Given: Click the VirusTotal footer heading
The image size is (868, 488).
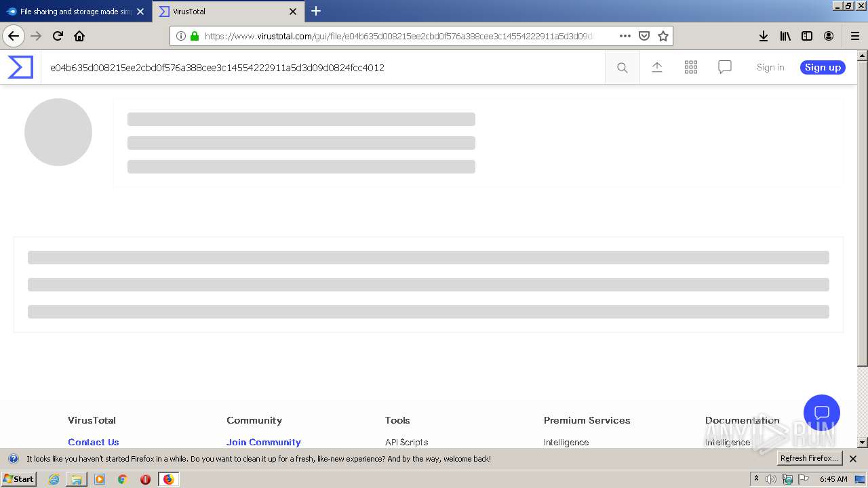Looking at the screenshot, I should coord(92,420).
